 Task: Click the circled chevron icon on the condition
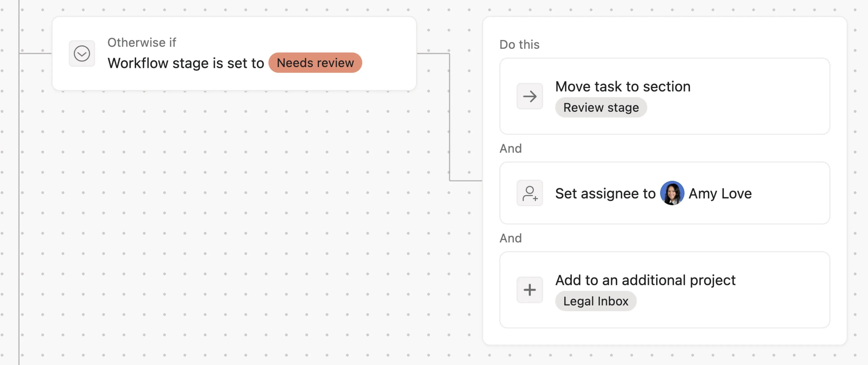[x=82, y=53]
